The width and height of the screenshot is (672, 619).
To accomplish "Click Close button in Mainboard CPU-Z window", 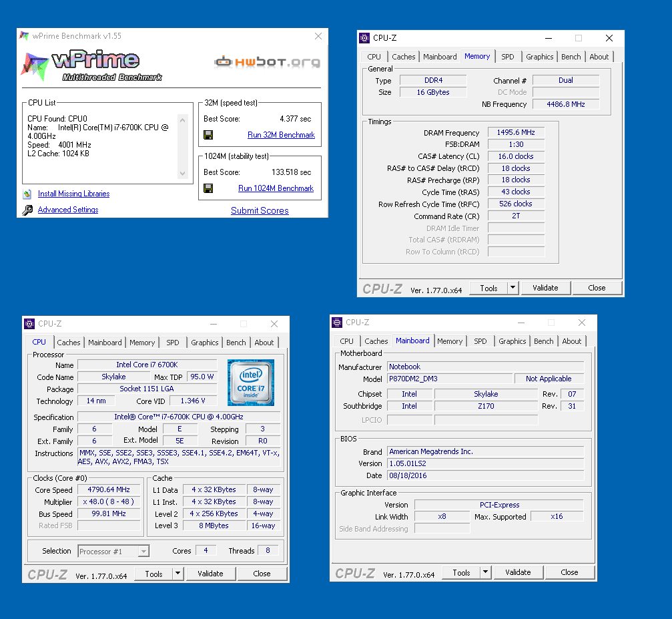I will tap(570, 572).
